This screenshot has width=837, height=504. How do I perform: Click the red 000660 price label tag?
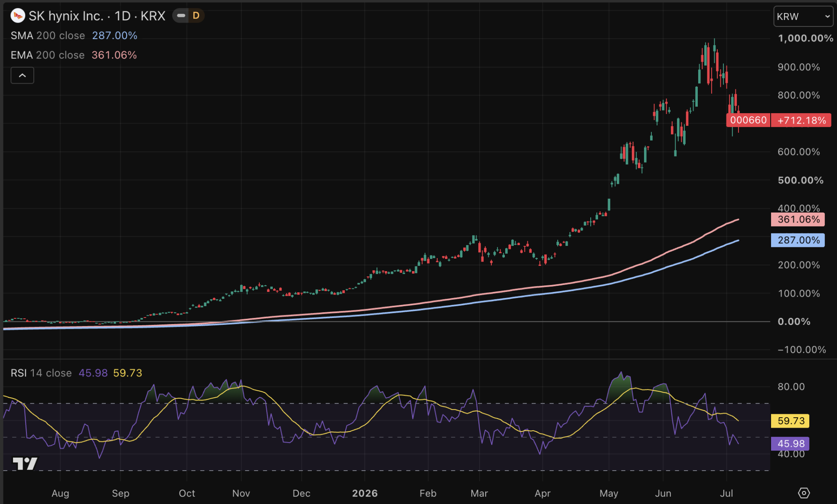[748, 120]
